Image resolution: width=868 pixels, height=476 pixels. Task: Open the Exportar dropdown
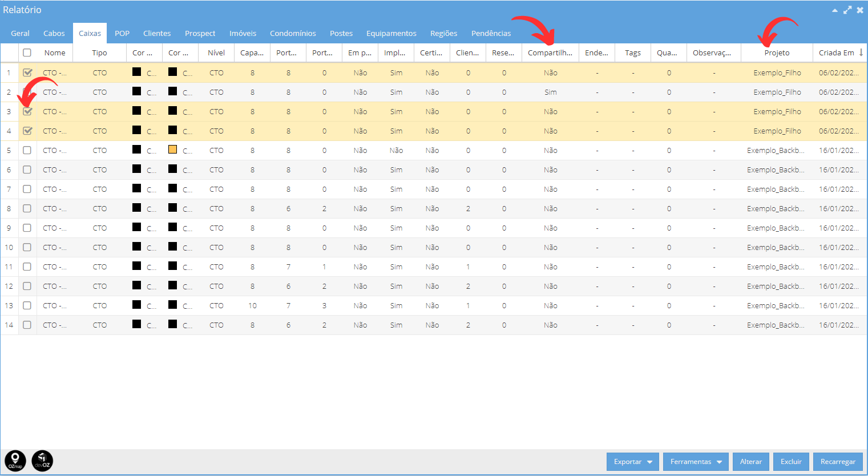point(633,462)
